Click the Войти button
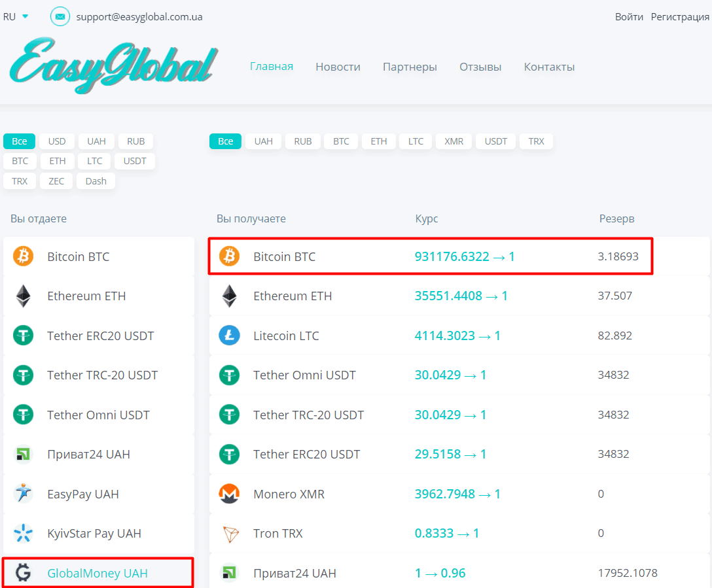The image size is (712, 588). click(x=629, y=16)
